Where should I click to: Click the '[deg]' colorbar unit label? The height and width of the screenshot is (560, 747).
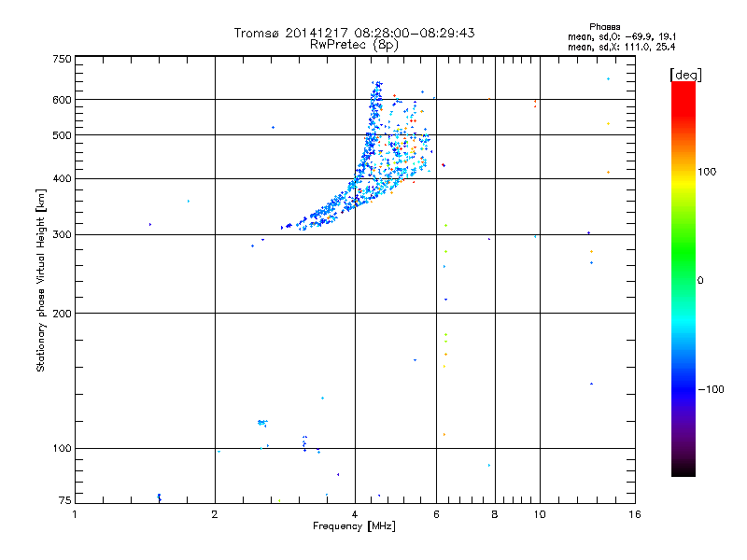[685, 75]
